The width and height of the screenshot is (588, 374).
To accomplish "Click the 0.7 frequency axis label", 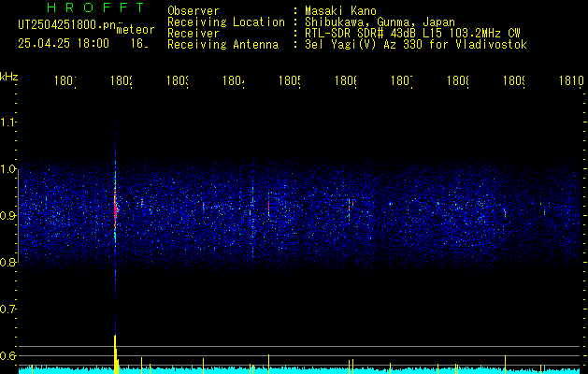I will click(x=7, y=309).
